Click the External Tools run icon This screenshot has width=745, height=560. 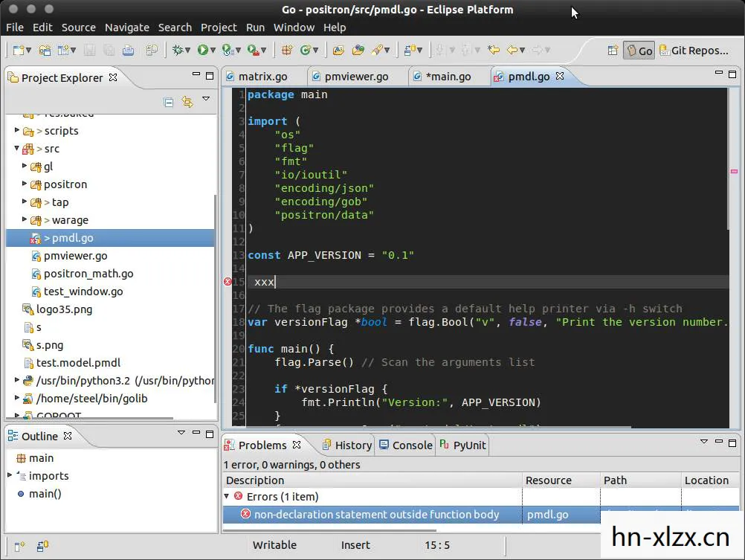254,50
